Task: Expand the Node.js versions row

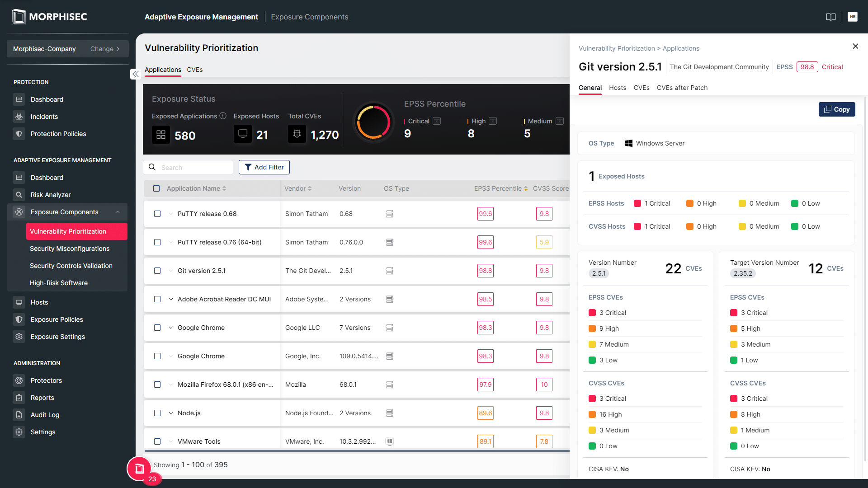Action: (x=171, y=413)
